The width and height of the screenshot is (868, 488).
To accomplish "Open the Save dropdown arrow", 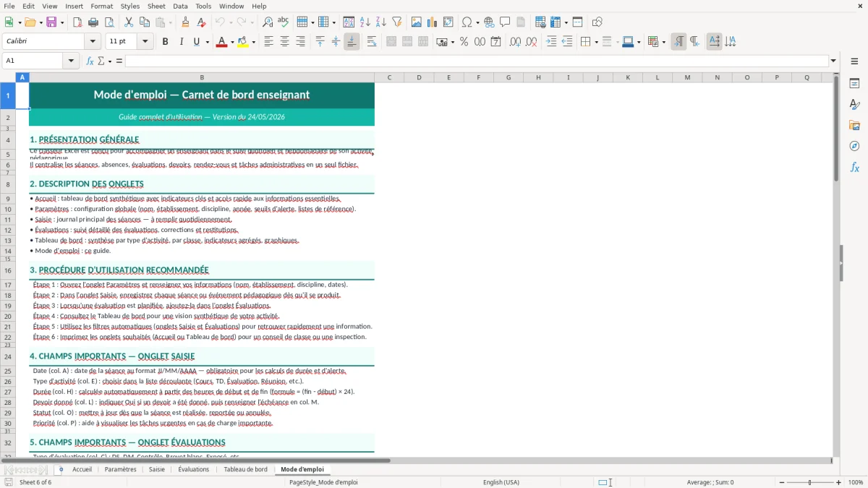I will click(61, 22).
